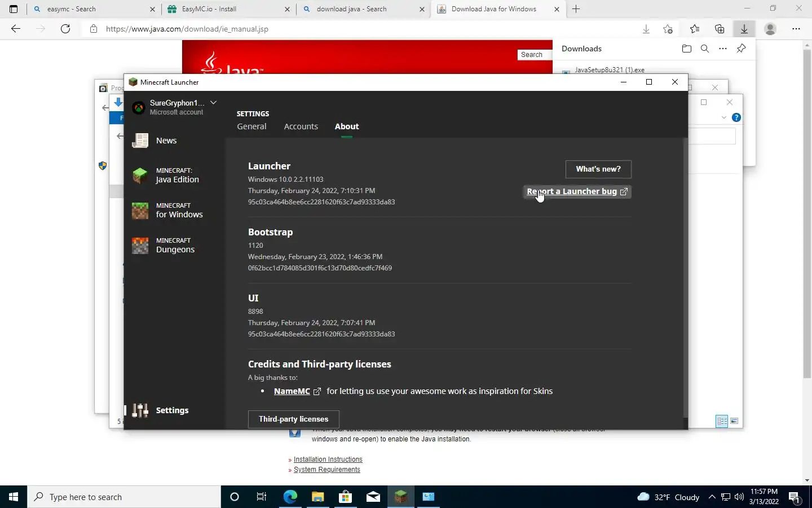812x508 pixels.
Task: Switch to download java - Search tab
Action: click(x=364, y=9)
